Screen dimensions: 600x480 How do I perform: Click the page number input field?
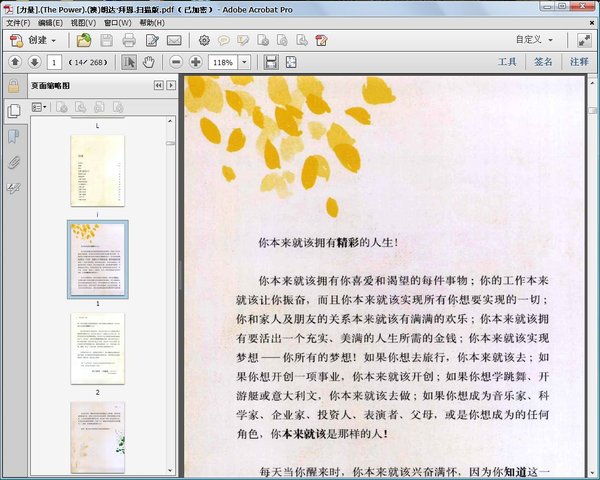[54, 62]
